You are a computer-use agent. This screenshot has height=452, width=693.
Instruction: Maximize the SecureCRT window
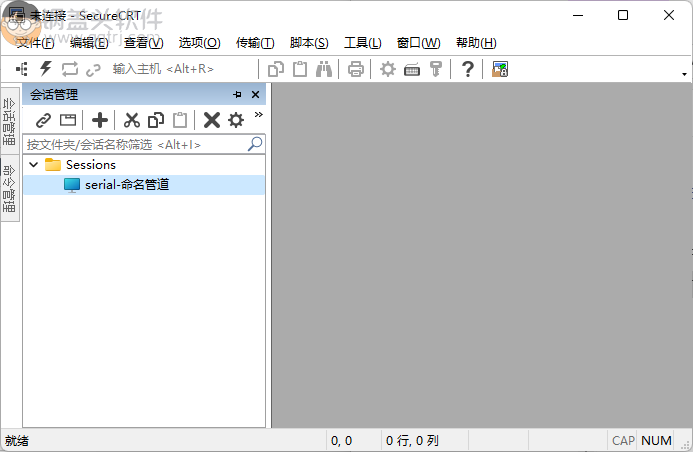click(x=623, y=15)
